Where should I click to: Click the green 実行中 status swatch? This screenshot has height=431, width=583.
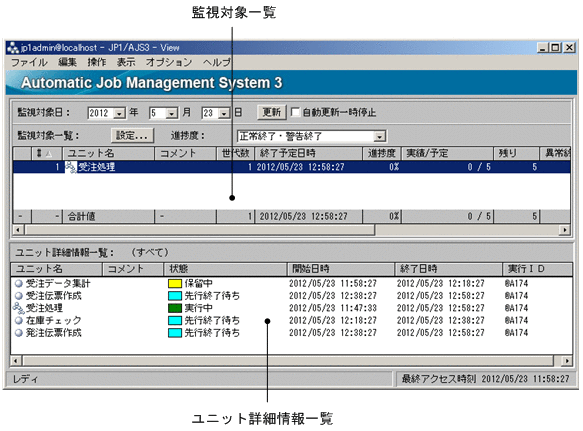coord(175,308)
